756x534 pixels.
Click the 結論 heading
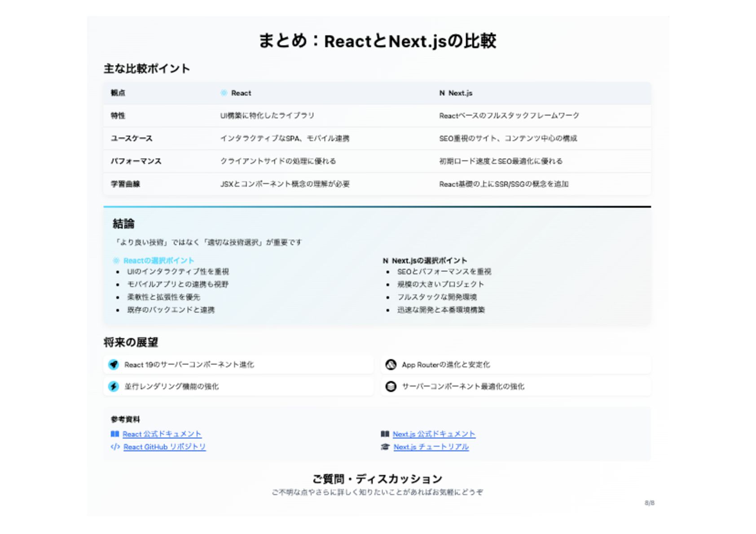click(123, 224)
